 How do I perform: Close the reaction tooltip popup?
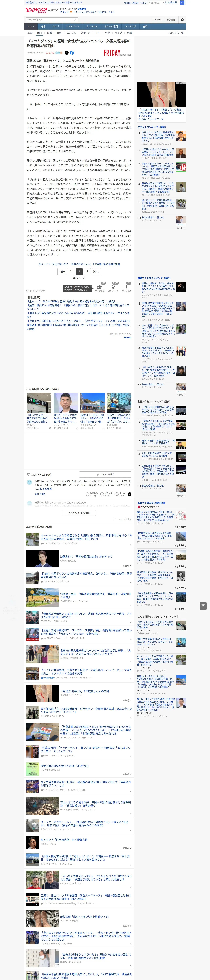[91, 286]
